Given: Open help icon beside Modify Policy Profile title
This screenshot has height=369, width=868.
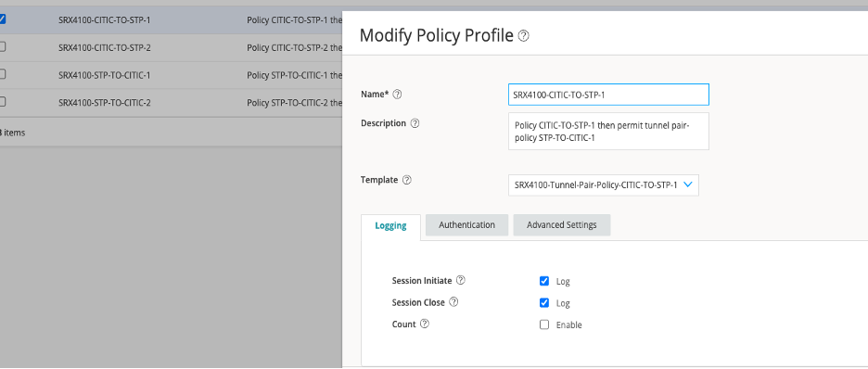Looking at the screenshot, I should (523, 36).
